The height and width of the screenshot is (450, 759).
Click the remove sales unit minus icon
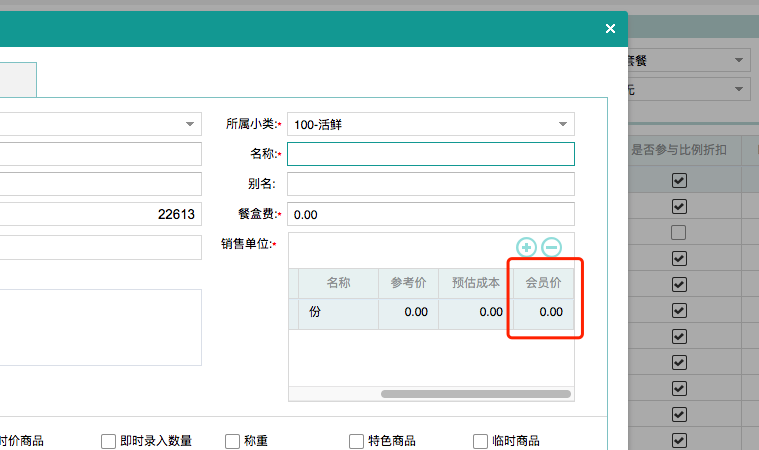[x=551, y=248]
